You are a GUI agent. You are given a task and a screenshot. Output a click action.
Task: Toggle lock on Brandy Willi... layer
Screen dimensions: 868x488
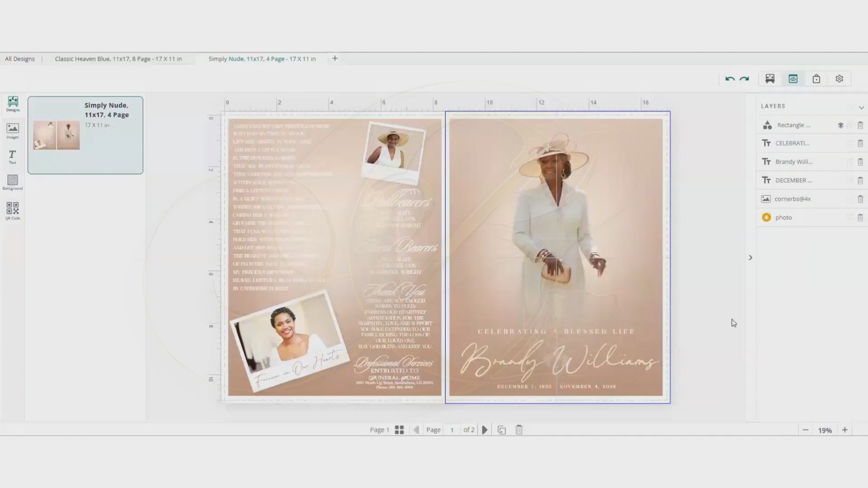coord(850,162)
